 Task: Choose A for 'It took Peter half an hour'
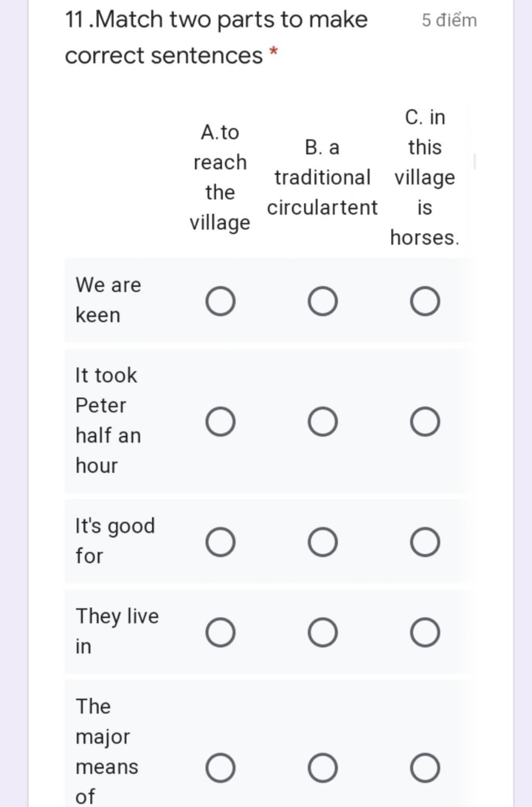click(x=220, y=421)
